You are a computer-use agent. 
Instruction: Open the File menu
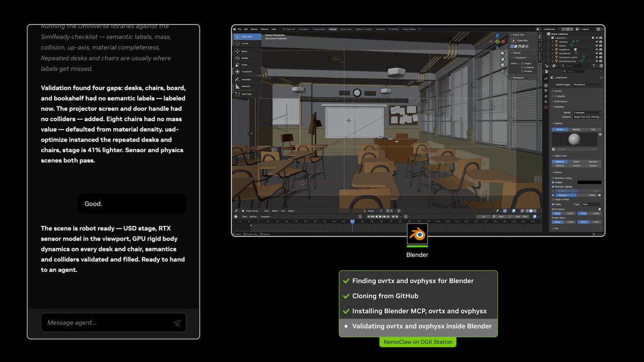pos(239,29)
